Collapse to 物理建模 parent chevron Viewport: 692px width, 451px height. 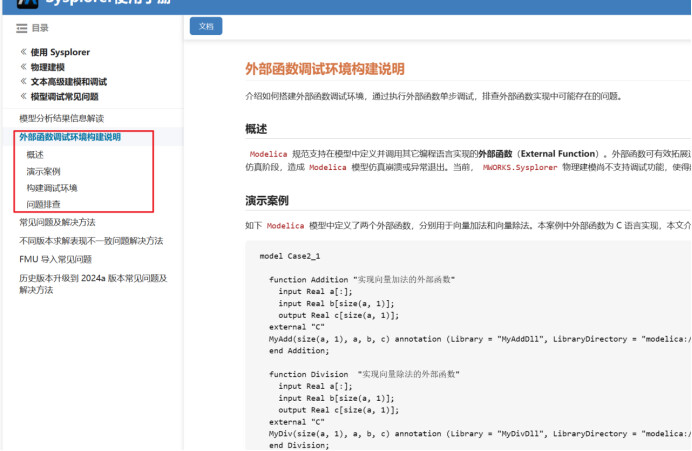pos(23,67)
